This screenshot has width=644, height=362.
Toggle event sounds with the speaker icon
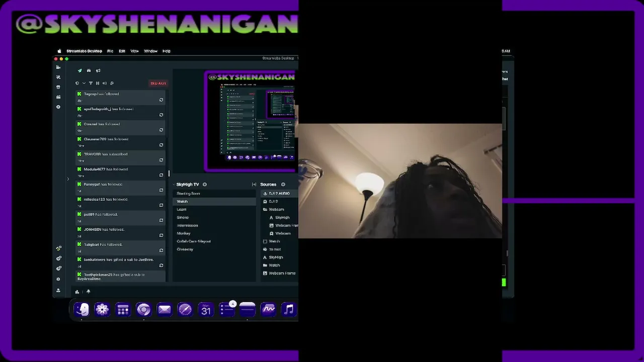105,83
